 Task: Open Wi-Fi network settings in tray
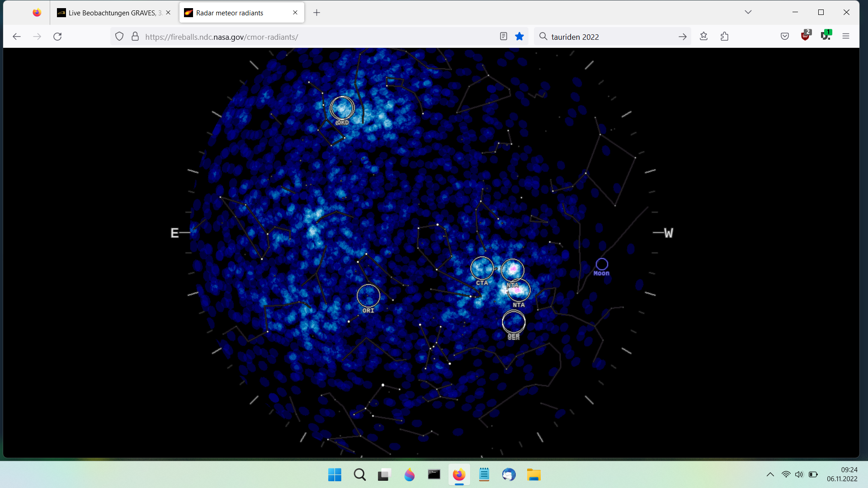pos(786,474)
